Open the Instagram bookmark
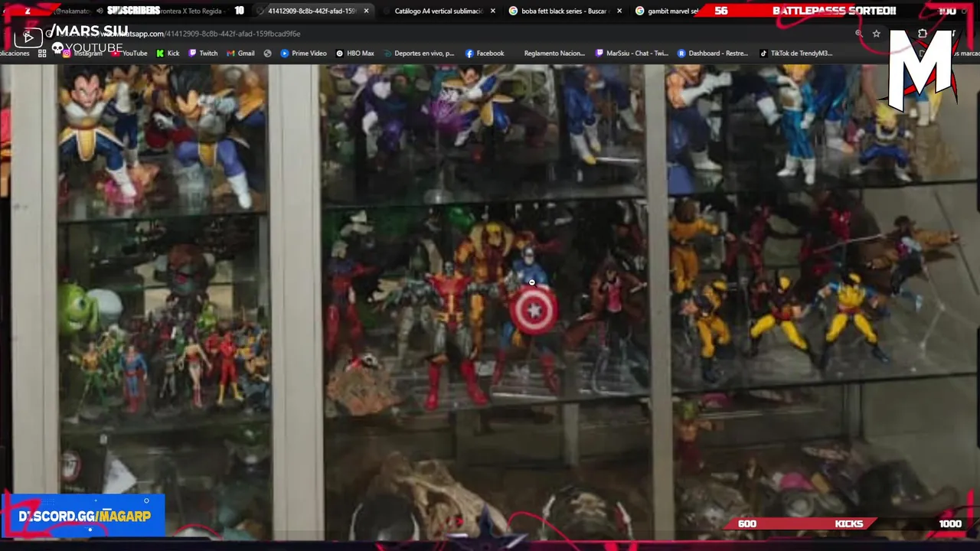Image resolution: width=980 pixels, height=551 pixels. point(82,54)
